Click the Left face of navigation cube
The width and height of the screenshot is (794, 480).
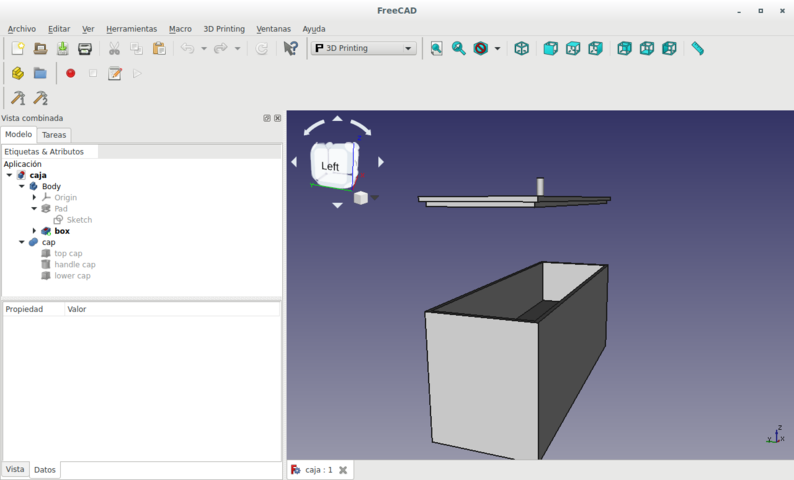click(x=330, y=166)
